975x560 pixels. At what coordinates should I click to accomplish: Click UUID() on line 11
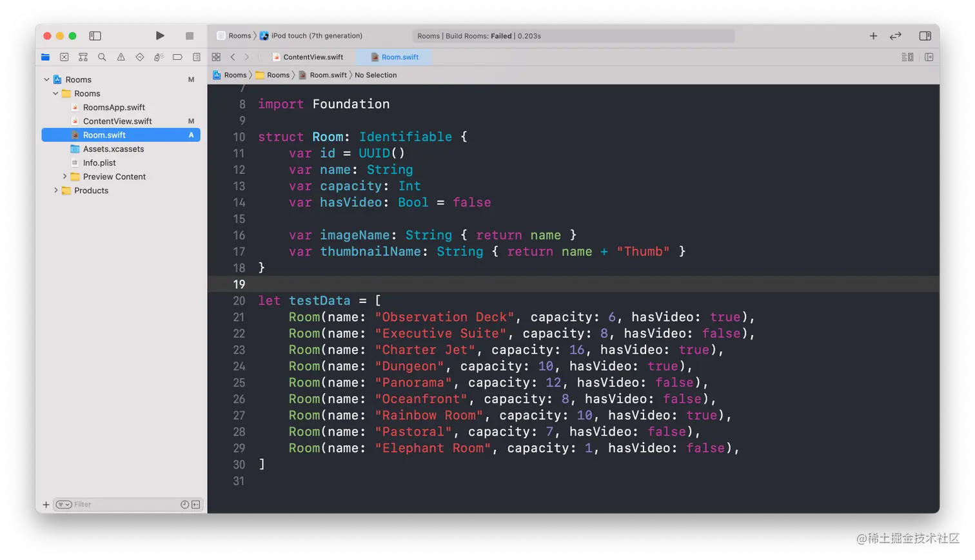pos(382,153)
